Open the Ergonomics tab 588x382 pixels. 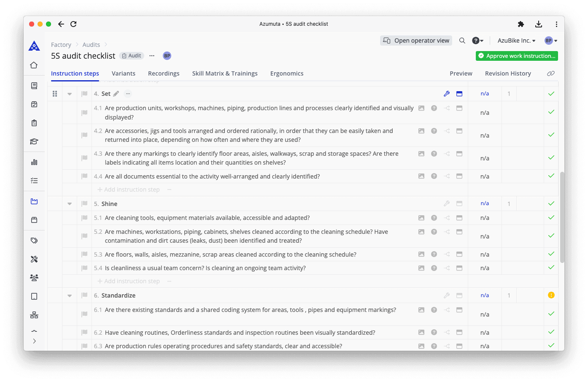pyautogui.click(x=287, y=73)
